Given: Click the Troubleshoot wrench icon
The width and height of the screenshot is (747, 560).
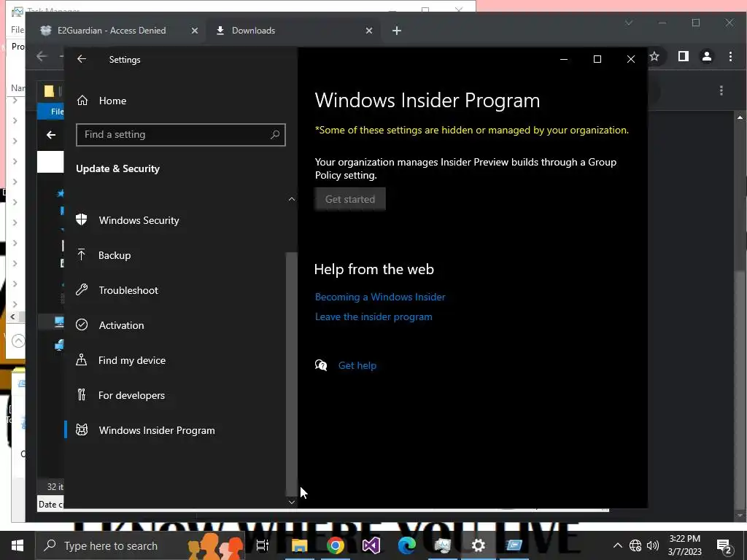Looking at the screenshot, I should [x=82, y=289].
